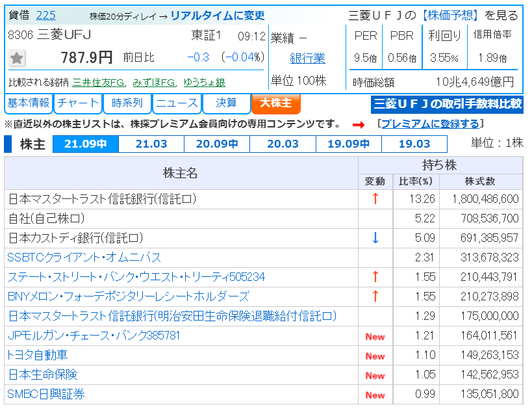Click market cap 10兆4,649億円

(475, 82)
